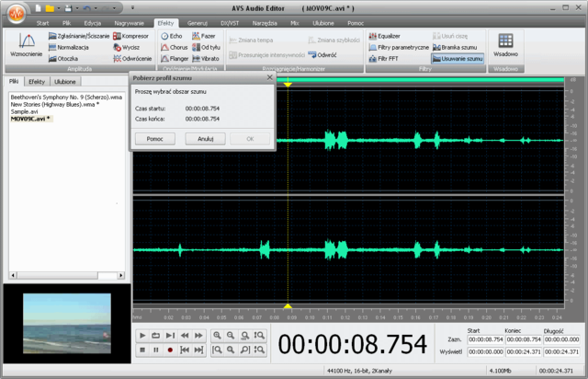Click the save disk icon in title bar
588x379 pixels.
[68, 8]
